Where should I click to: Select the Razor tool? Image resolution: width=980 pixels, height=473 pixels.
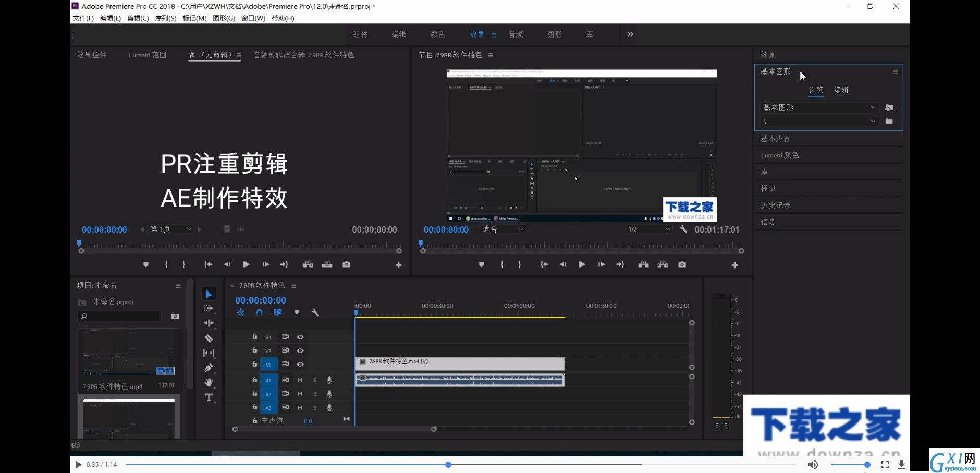pos(209,338)
